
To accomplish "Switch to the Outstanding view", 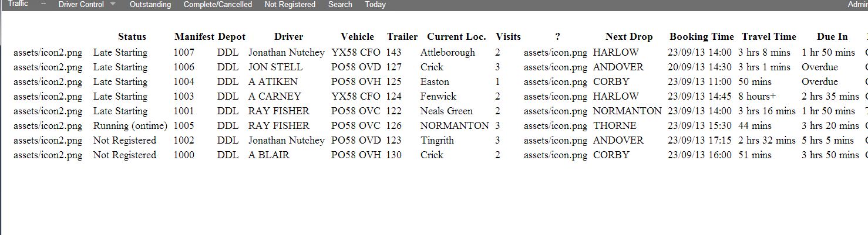I will click(x=150, y=4).
